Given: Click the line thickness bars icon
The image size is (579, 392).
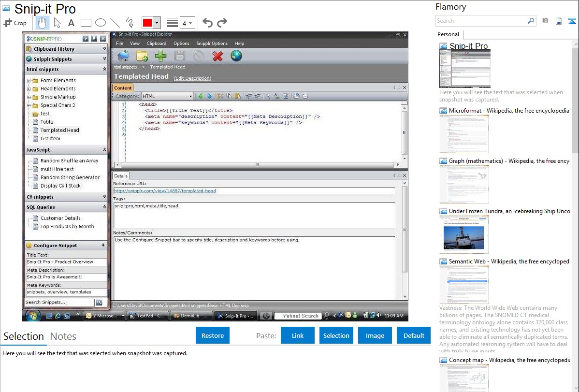Looking at the screenshot, I should 173,23.
